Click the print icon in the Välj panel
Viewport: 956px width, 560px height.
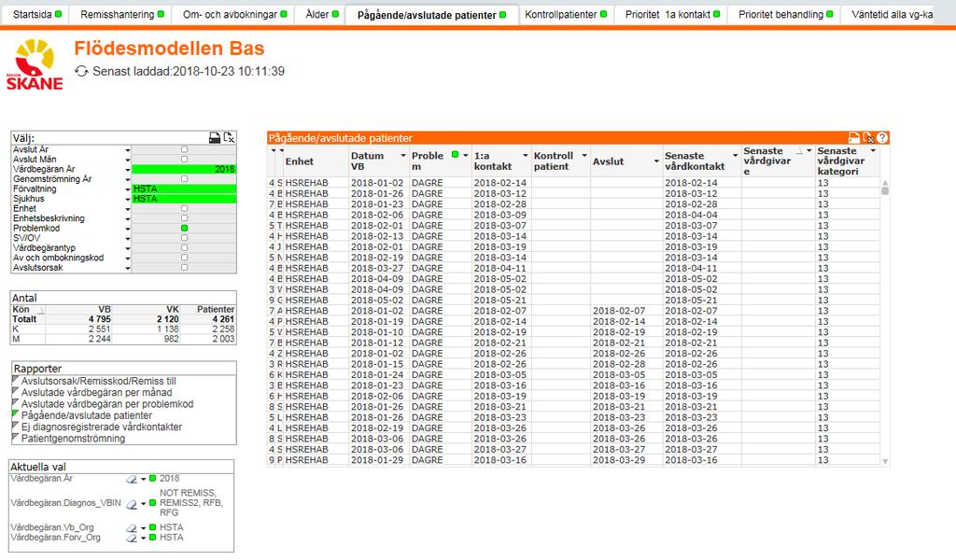pyautogui.click(x=215, y=138)
